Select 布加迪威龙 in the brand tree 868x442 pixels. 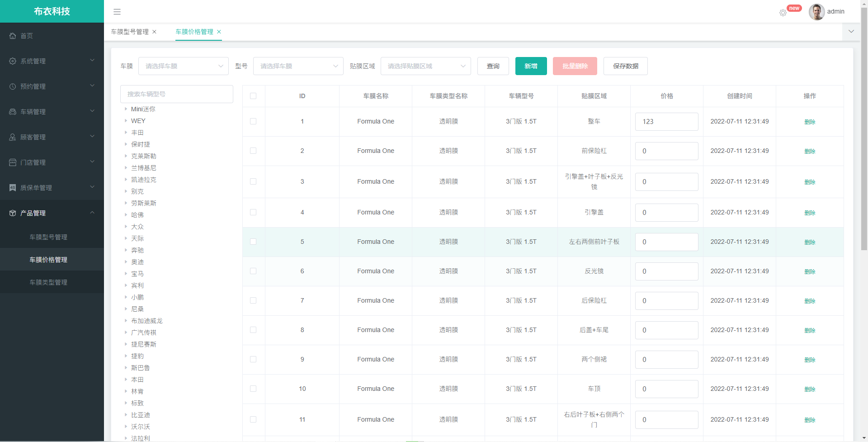(147, 321)
